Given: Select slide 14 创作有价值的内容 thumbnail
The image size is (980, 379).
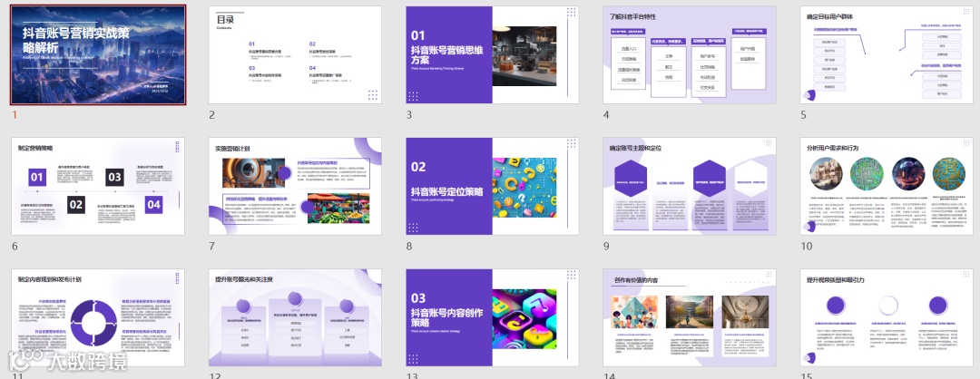Looking at the screenshot, I should tap(690, 318).
